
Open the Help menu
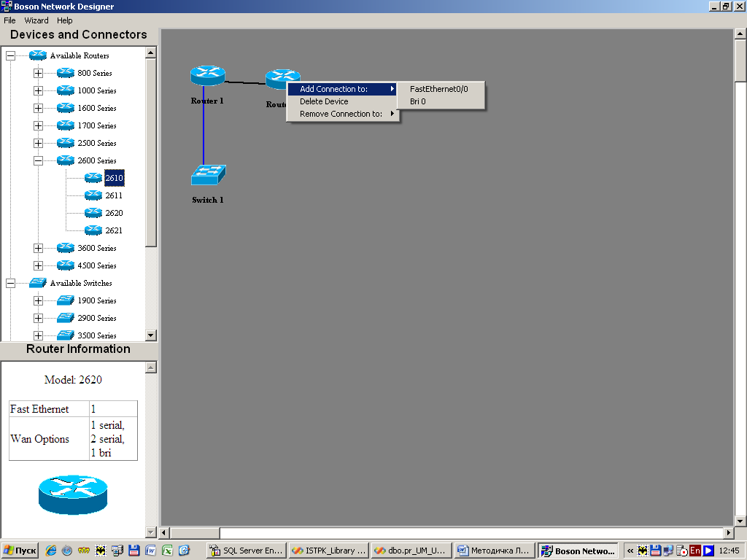pyautogui.click(x=64, y=20)
